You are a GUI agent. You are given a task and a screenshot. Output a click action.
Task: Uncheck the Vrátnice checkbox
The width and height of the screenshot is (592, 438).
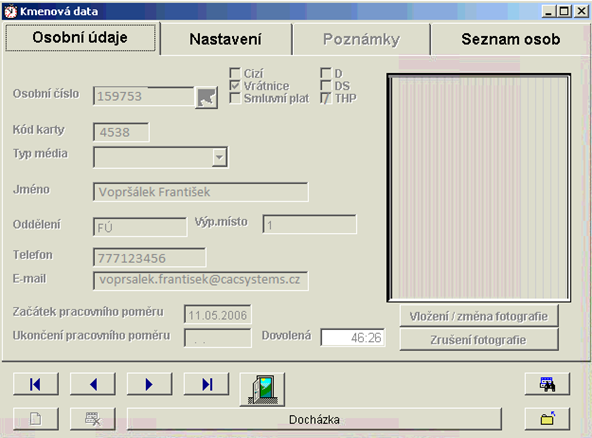tap(235, 85)
